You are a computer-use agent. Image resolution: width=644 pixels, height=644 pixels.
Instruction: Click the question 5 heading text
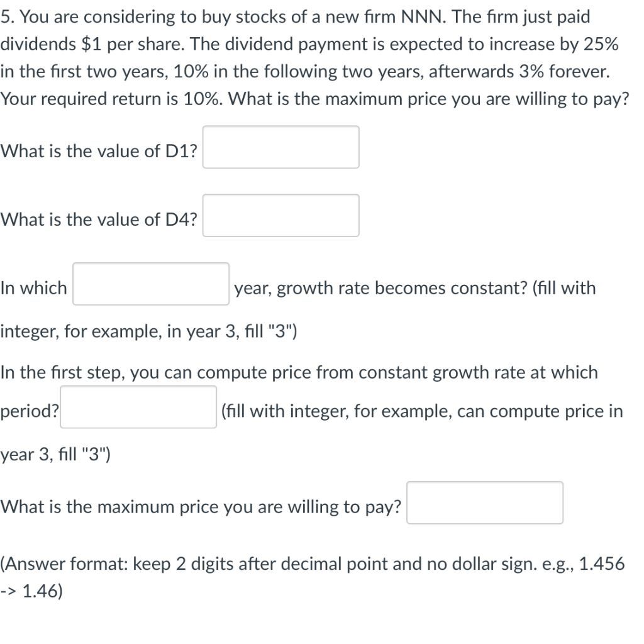coord(296,17)
